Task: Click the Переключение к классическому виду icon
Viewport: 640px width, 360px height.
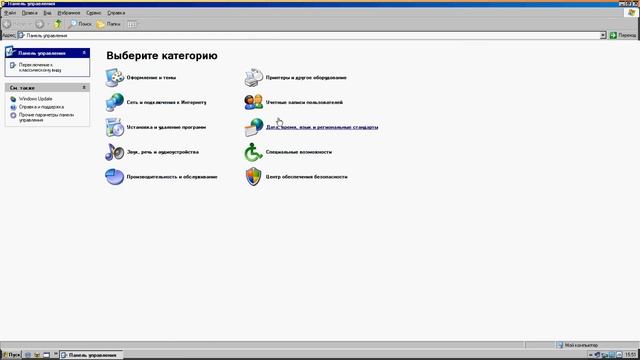Action: pos(13,65)
